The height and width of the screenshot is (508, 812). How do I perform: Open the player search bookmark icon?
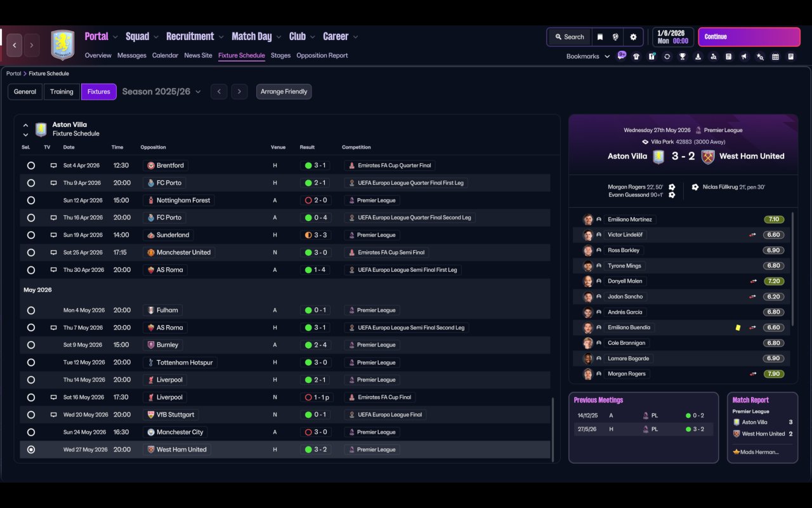pyautogui.click(x=714, y=57)
